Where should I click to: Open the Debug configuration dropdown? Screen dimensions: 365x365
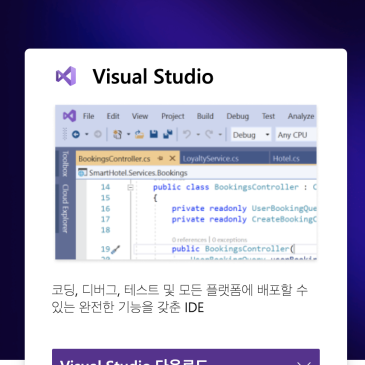click(251, 135)
